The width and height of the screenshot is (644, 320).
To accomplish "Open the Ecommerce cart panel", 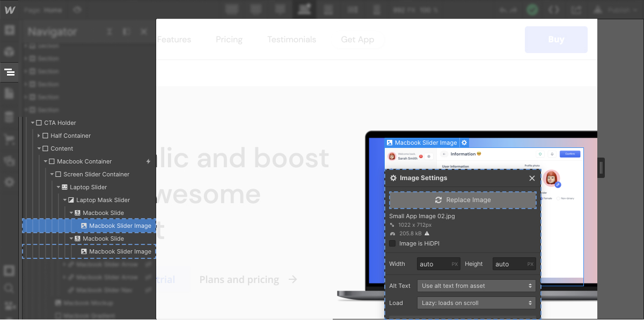I will [x=9, y=139].
